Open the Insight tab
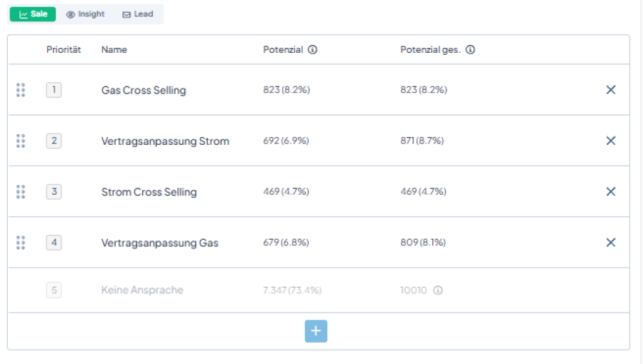The image size is (643, 364). coord(86,14)
